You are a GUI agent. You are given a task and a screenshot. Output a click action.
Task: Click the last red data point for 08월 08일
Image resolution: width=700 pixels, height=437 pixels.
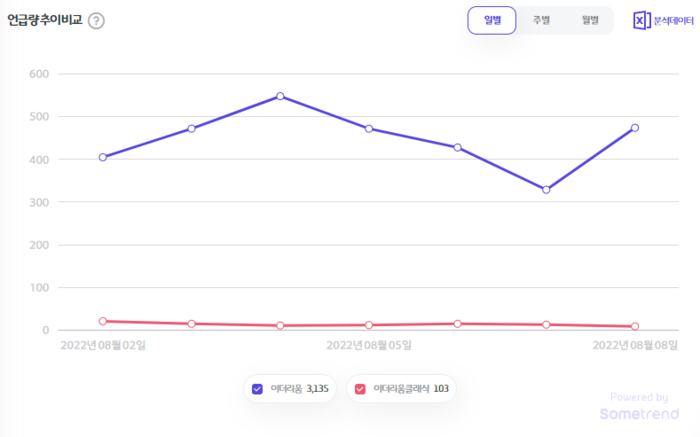tap(635, 326)
